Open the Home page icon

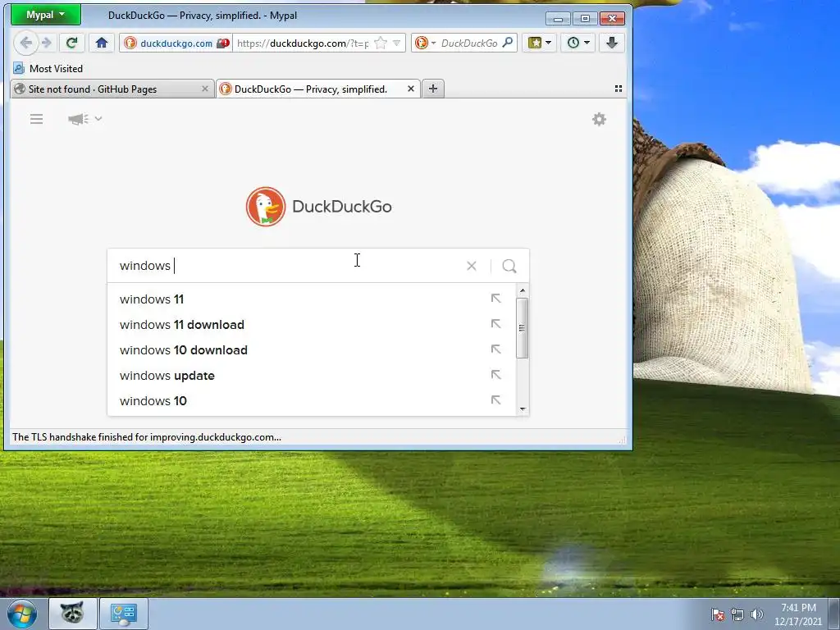point(102,43)
